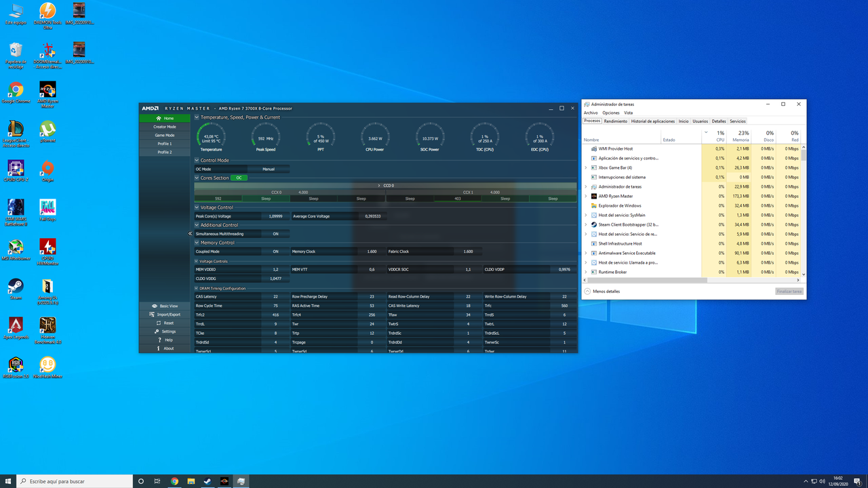Select the CPUID HWMonitor desktop icon
The image size is (868, 488).
(47, 251)
